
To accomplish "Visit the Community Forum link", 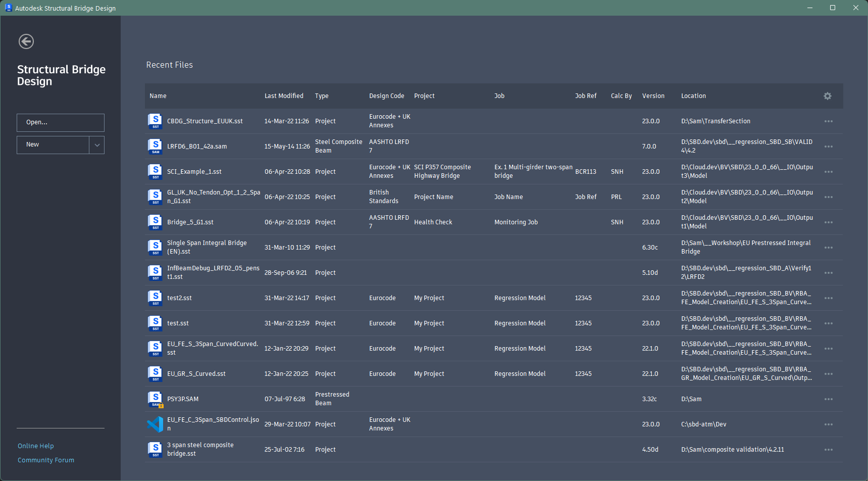I will (46, 460).
